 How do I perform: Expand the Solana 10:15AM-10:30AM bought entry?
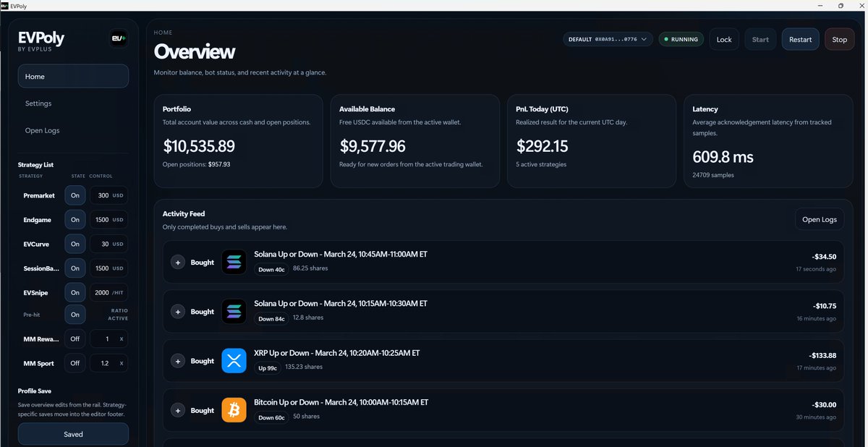[x=178, y=312]
